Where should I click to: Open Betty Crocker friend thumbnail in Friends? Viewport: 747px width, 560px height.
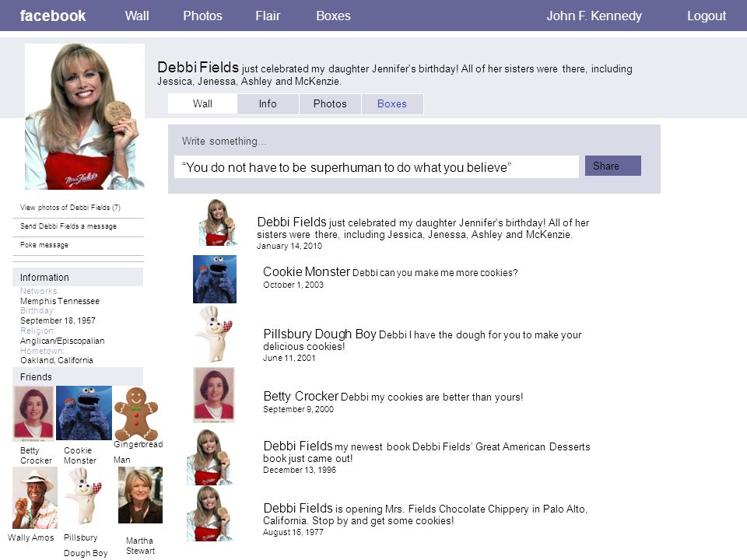(x=33, y=414)
